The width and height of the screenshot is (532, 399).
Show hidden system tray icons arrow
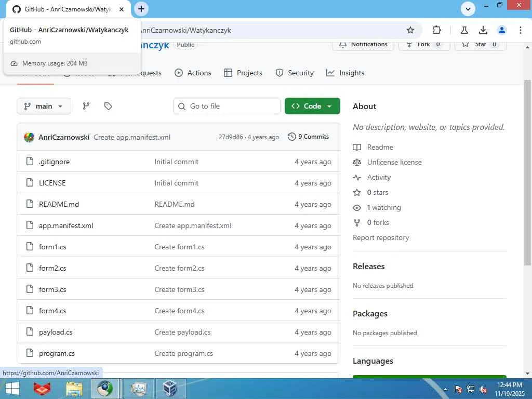[445, 389]
